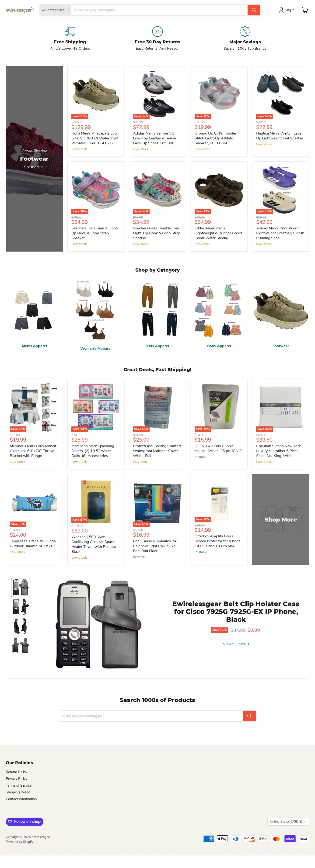The height and width of the screenshot is (868, 315).
Task: Expand the United States (USD $) selector
Action: 288,822
